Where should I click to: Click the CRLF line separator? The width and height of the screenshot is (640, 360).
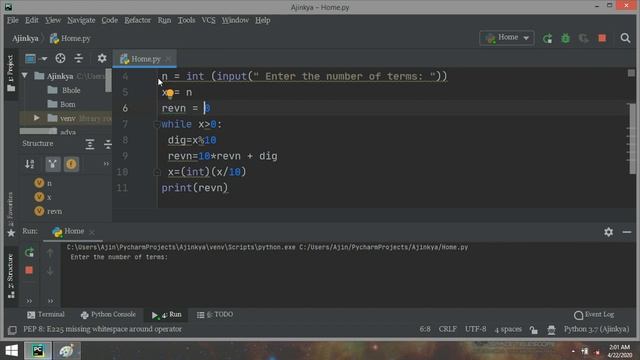[448, 329]
